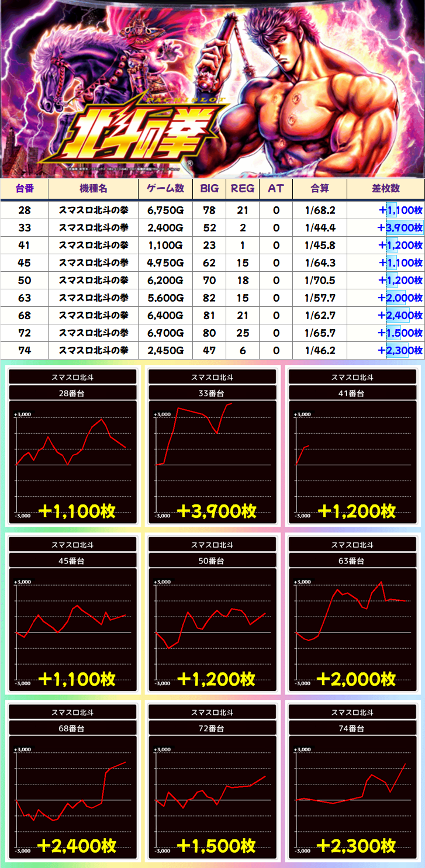Select the AT column header
Screen dimensions: 425x868
(275, 189)
